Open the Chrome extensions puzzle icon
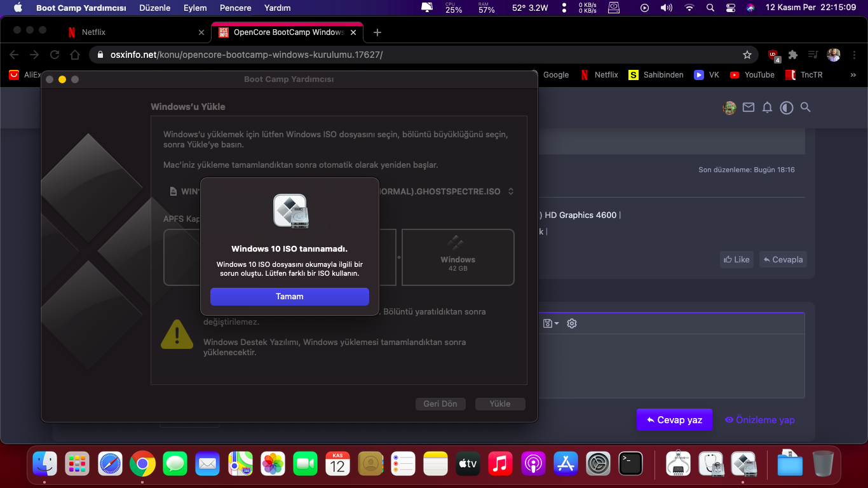This screenshot has width=868, height=488. click(793, 55)
